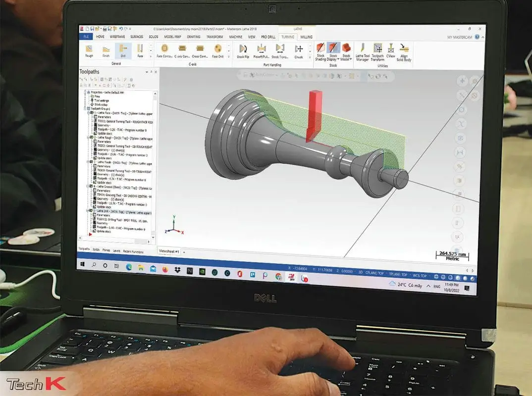The width and height of the screenshot is (532, 396).
Task: Select the Face Drill C-axis icon
Action: (x=218, y=51)
